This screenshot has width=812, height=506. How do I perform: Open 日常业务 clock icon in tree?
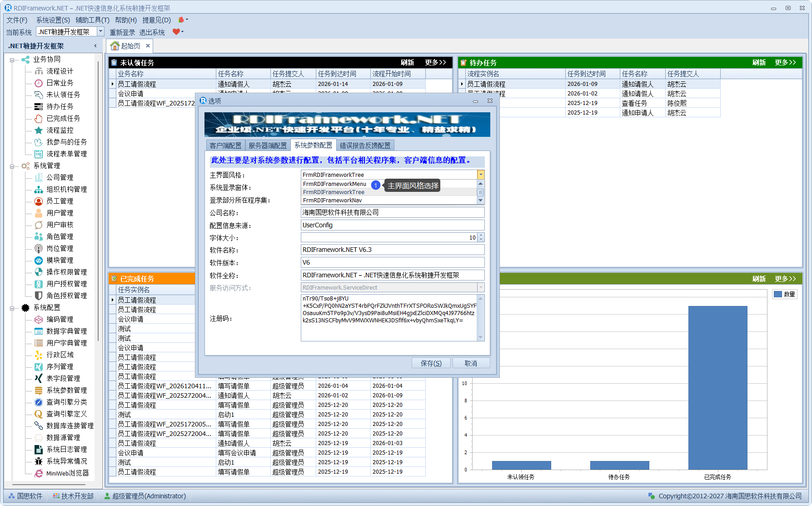(x=39, y=83)
